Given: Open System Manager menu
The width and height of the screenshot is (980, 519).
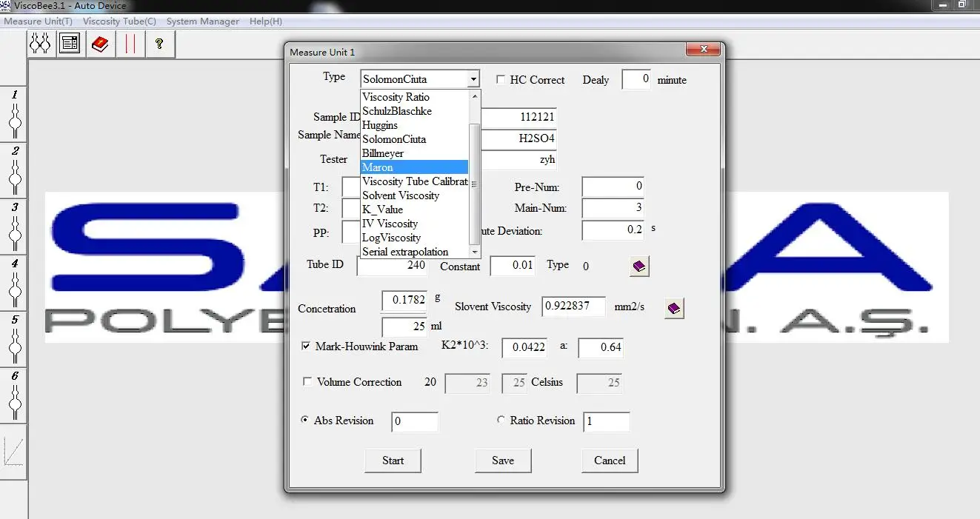Looking at the screenshot, I should tap(203, 21).
